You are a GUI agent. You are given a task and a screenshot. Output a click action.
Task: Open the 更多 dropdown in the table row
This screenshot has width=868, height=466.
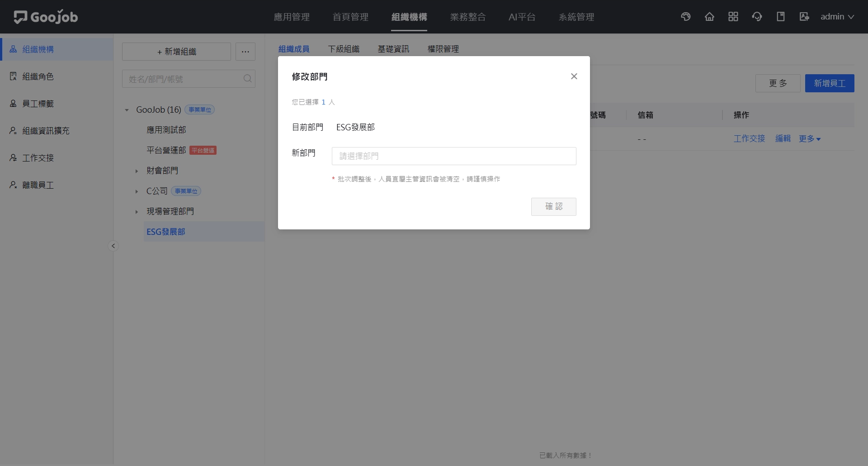click(x=810, y=139)
